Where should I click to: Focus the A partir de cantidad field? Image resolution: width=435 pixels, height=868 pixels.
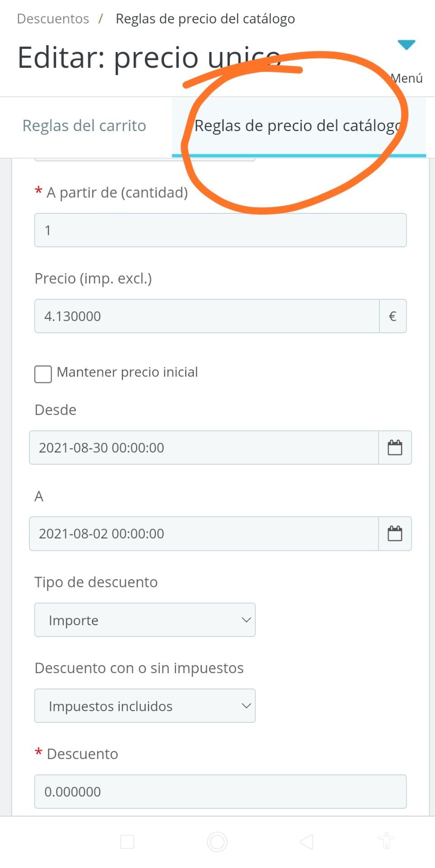pos(220,230)
